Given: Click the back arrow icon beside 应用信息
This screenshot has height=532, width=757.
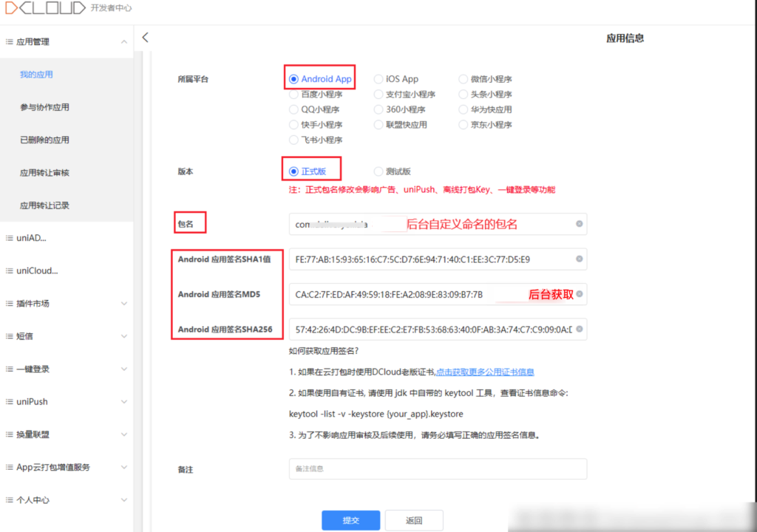Looking at the screenshot, I should pos(145,38).
